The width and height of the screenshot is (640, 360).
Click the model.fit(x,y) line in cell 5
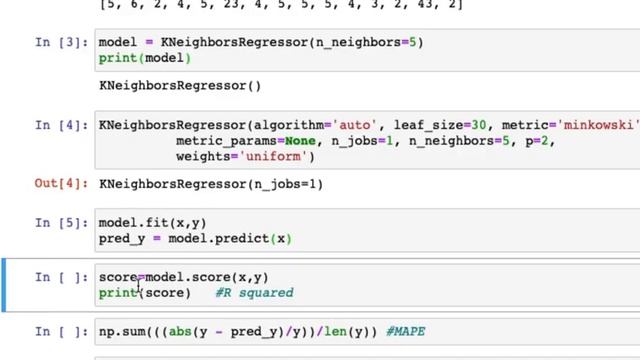point(153,223)
